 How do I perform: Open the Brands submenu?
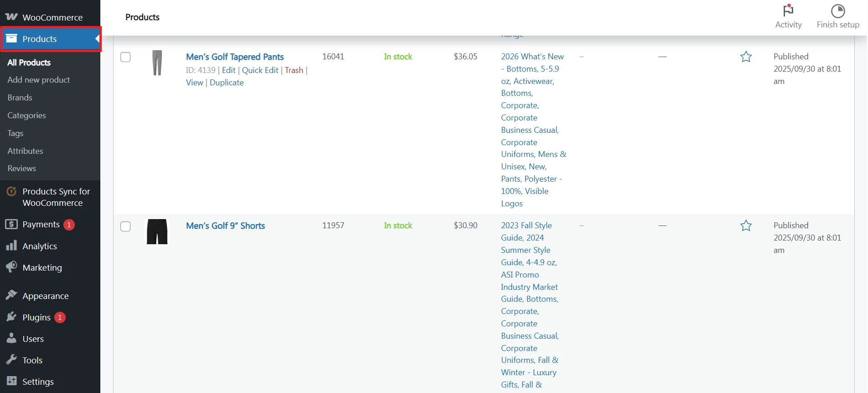(x=20, y=98)
